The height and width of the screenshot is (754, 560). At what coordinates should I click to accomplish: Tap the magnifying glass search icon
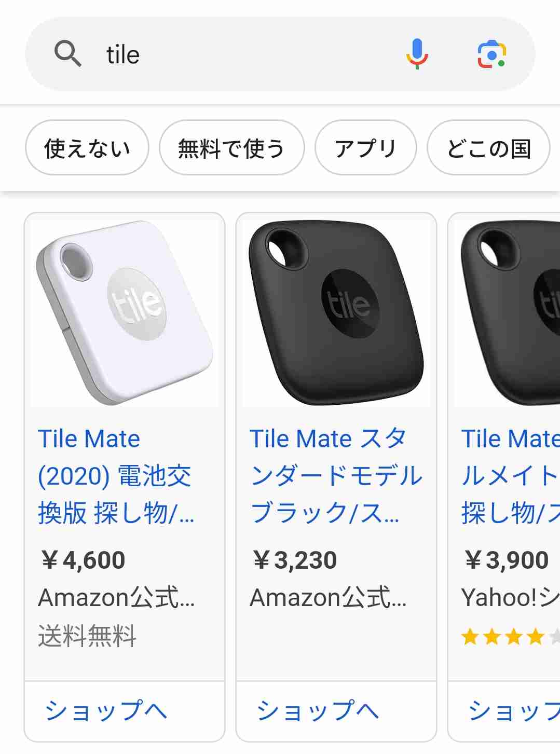(68, 54)
